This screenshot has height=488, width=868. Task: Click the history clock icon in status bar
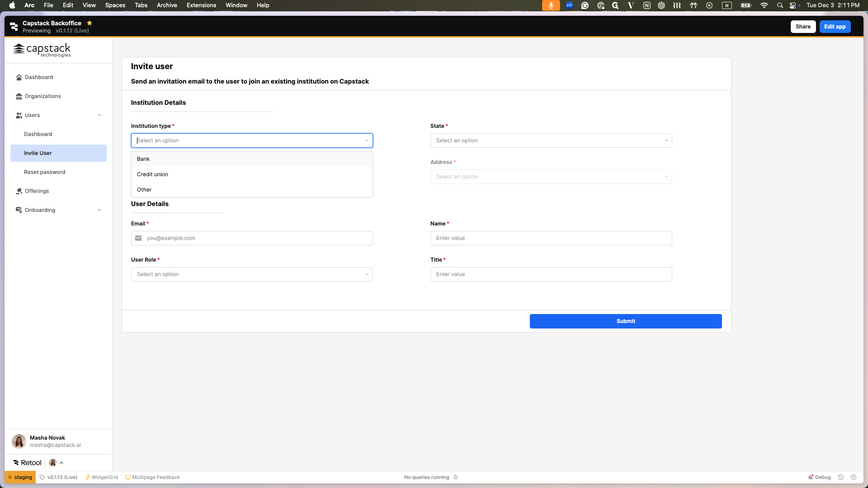[x=841, y=477]
